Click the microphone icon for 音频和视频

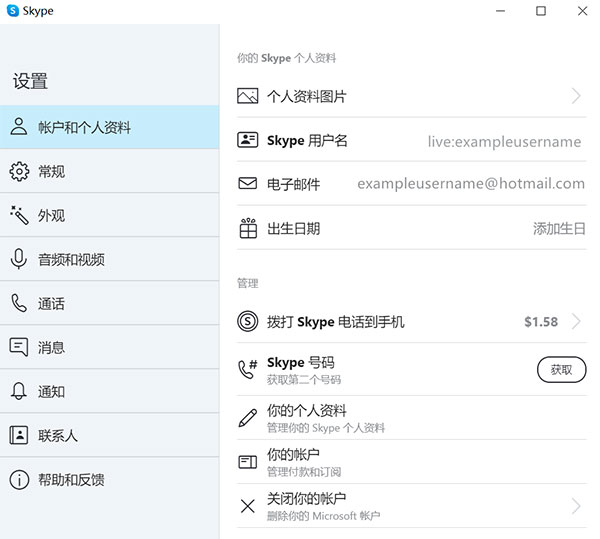click(18, 259)
